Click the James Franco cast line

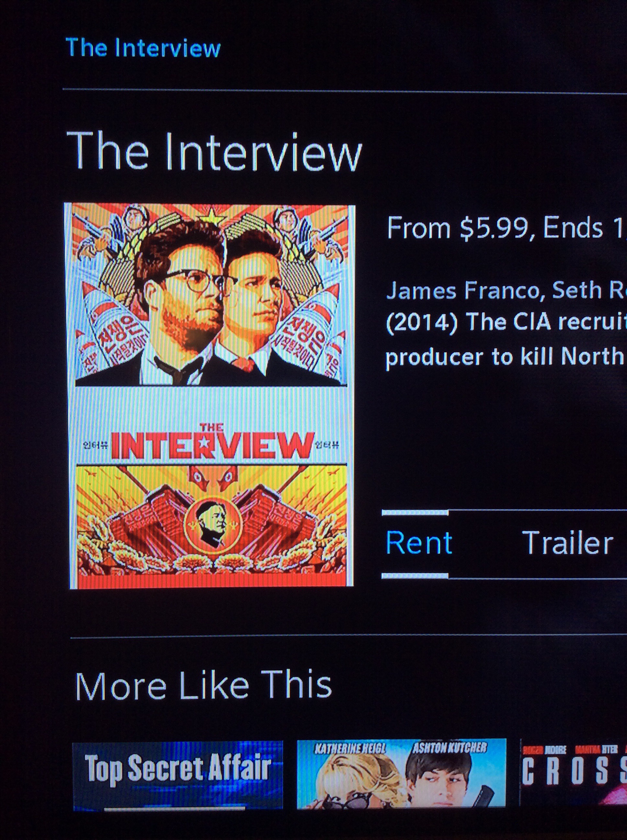pos(506,291)
